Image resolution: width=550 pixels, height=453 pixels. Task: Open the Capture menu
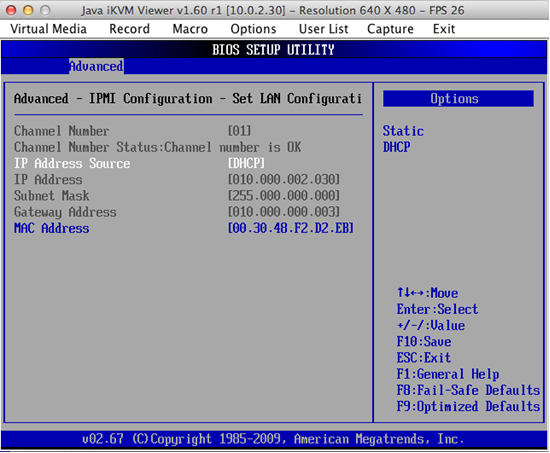pos(390,29)
